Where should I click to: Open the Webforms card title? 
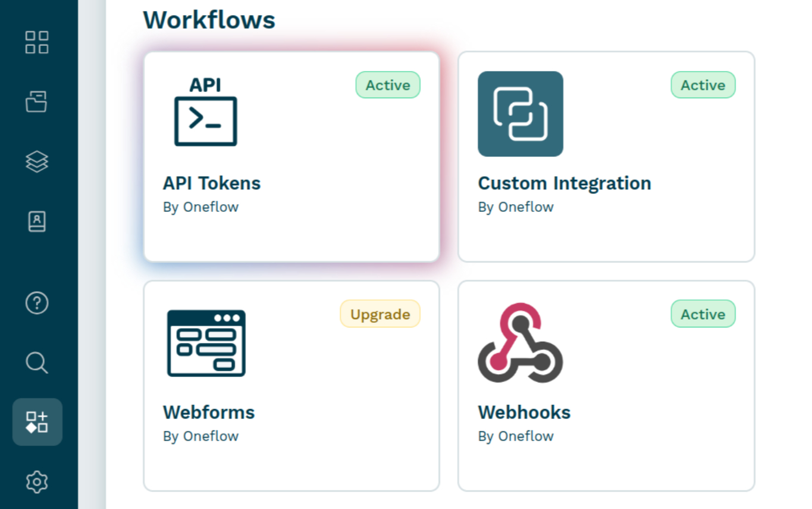[x=209, y=413]
